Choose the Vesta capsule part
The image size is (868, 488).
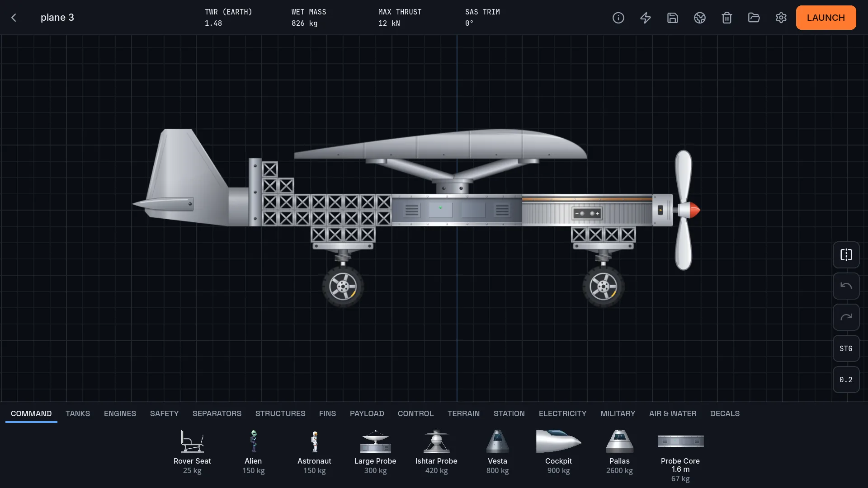(x=497, y=451)
